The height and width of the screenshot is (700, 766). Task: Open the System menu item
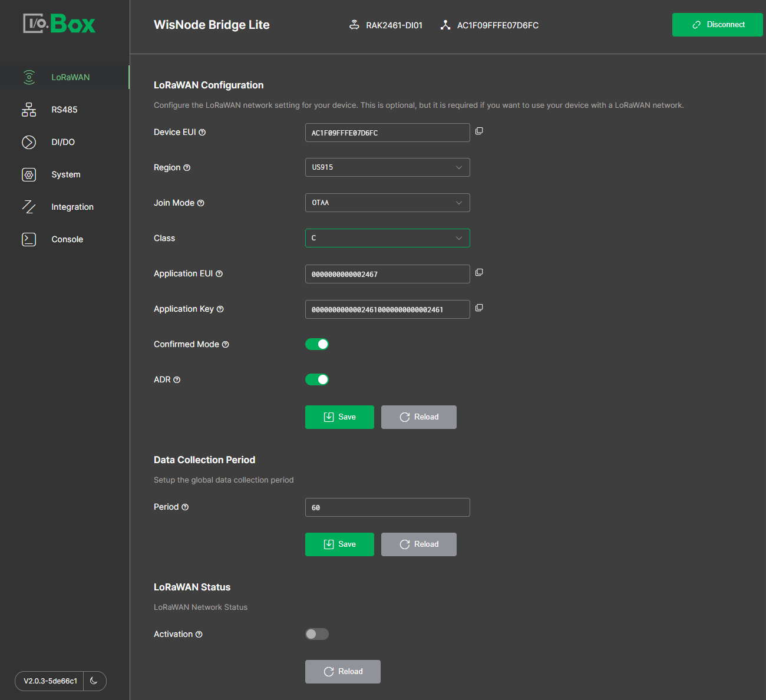tap(65, 174)
